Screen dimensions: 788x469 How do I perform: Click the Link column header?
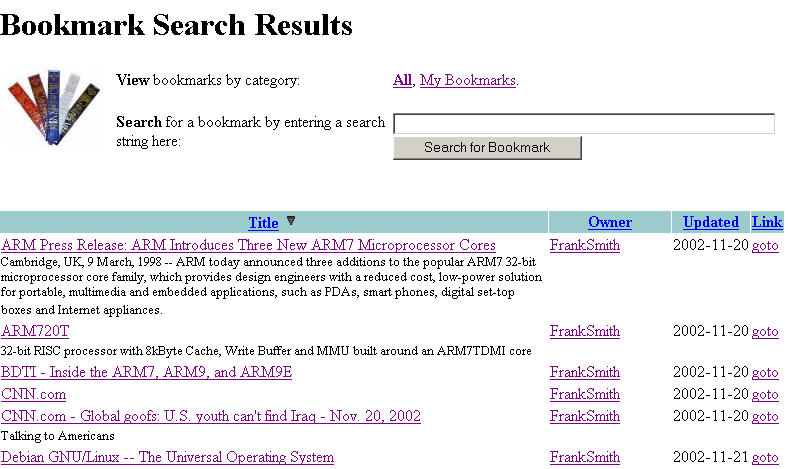point(767,222)
